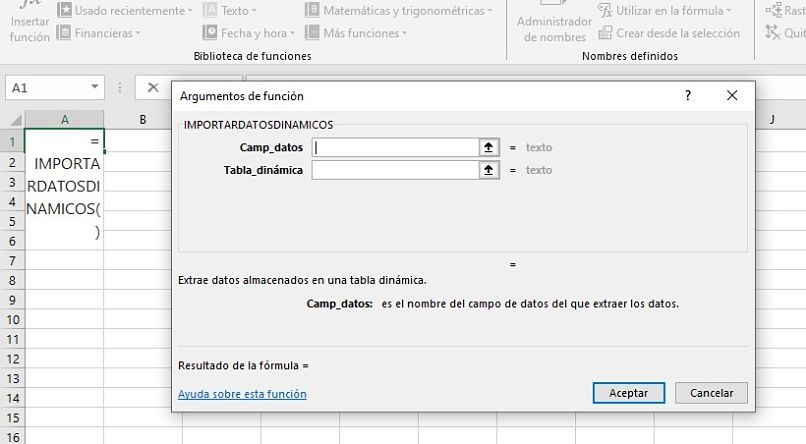
Task: Click Crear desde la selección
Action: pyautogui.click(x=669, y=33)
